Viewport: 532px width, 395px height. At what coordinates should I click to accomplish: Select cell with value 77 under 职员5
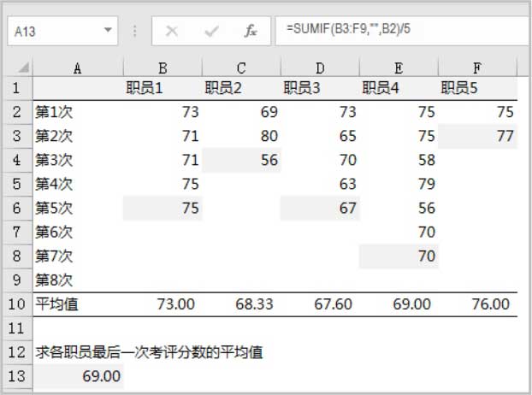pyautogui.click(x=477, y=136)
